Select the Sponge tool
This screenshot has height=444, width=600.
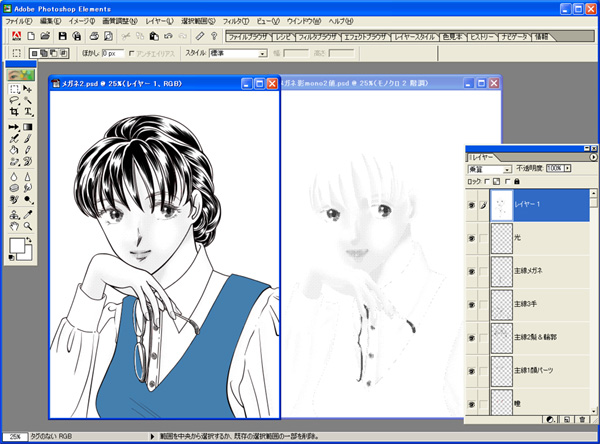(x=14, y=188)
